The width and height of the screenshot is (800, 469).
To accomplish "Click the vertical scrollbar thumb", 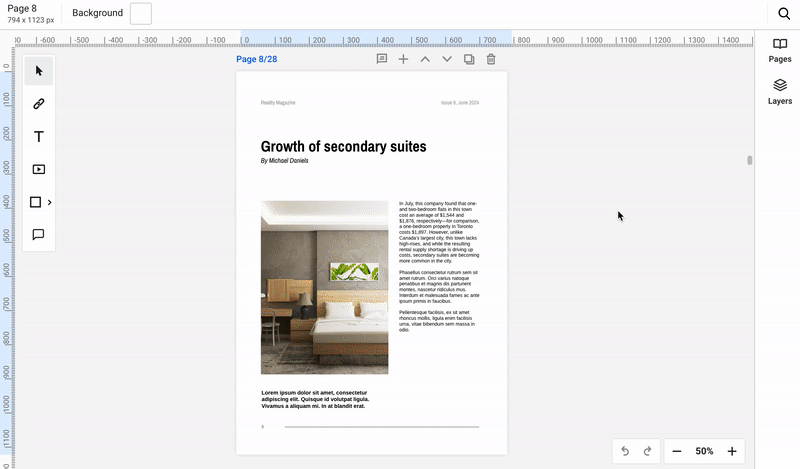I will pyautogui.click(x=749, y=160).
